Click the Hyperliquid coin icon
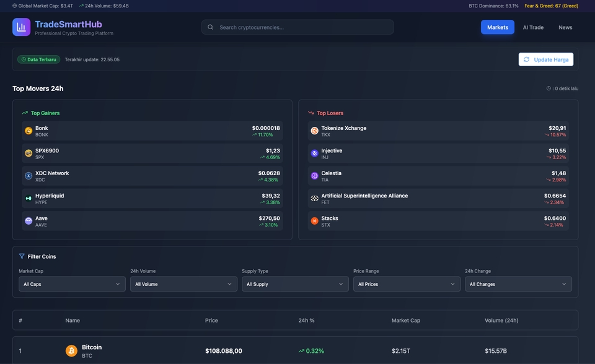595x364 pixels. pyautogui.click(x=27, y=197)
